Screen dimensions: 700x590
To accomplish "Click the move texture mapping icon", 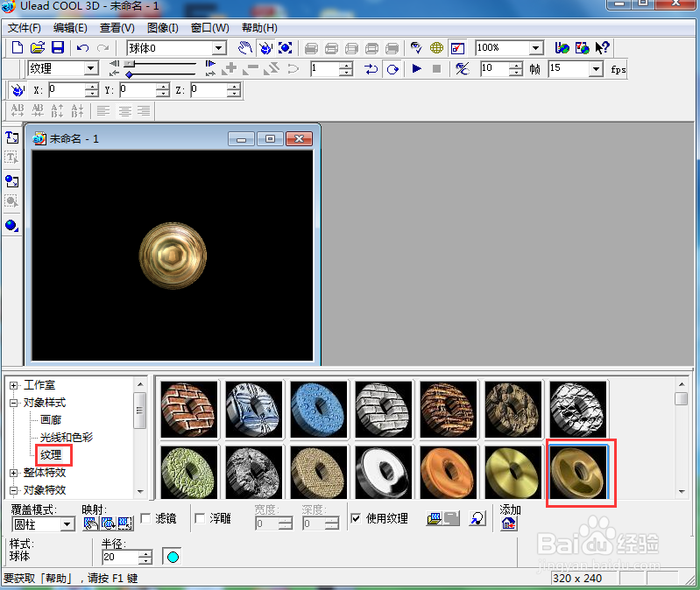I will [90, 523].
